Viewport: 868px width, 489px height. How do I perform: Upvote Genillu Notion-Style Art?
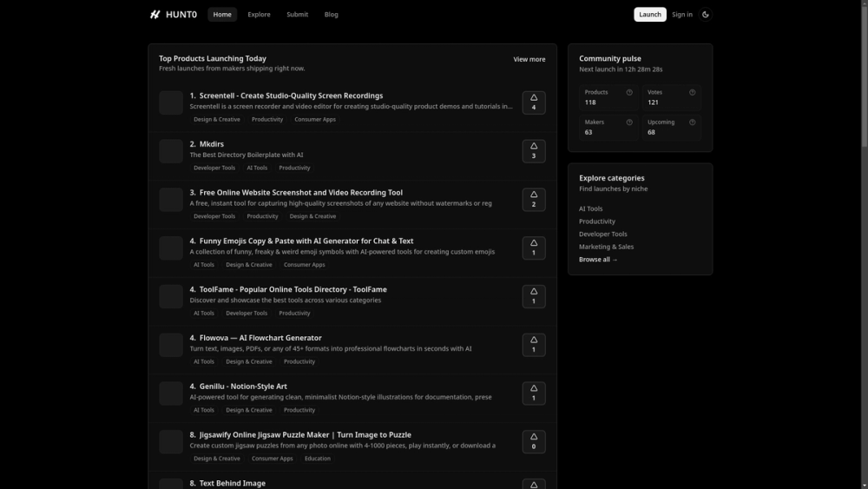click(x=534, y=393)
